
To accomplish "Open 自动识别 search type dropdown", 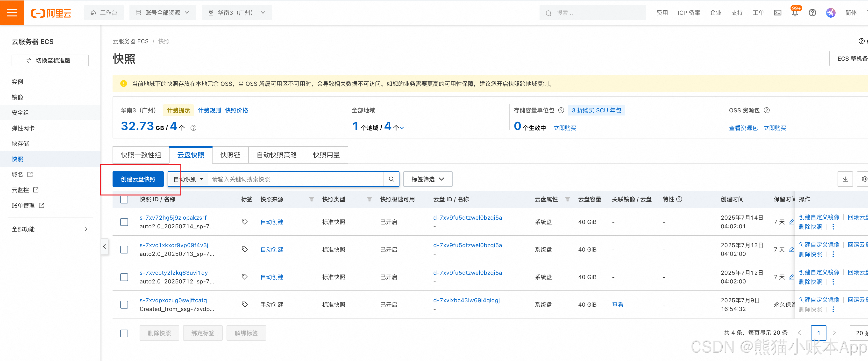I will (x=188, y=179).
